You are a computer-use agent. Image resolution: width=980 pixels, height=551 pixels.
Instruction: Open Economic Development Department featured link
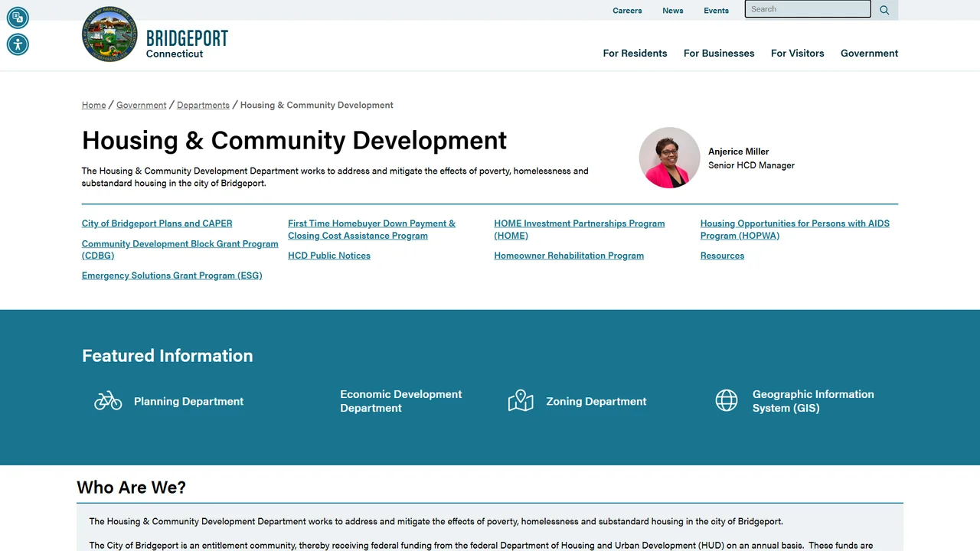click(x=401, y=401)
